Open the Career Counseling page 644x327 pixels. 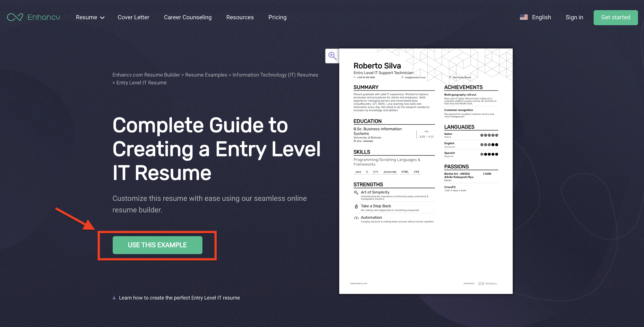188,18
